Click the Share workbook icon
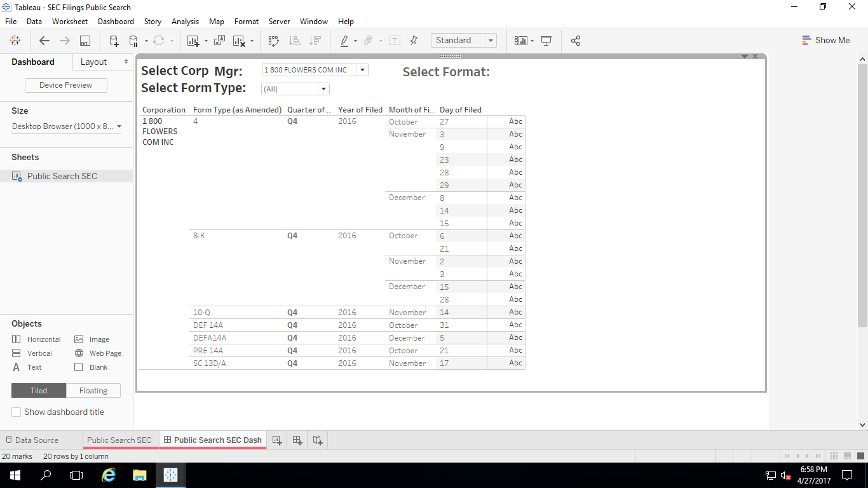 click(x=576, y=41)
